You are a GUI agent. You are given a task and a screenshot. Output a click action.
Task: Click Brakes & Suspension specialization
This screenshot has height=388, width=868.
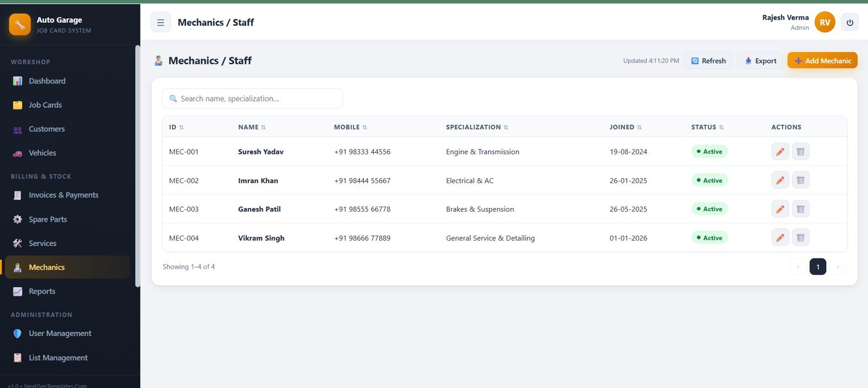pos(480,209)
